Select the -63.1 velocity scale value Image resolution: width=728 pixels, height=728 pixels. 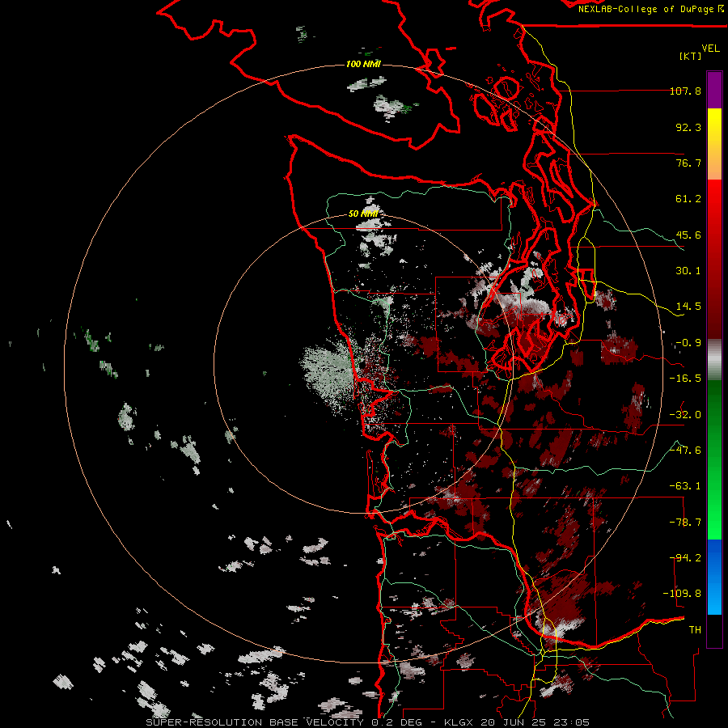(x=686, y=486)
